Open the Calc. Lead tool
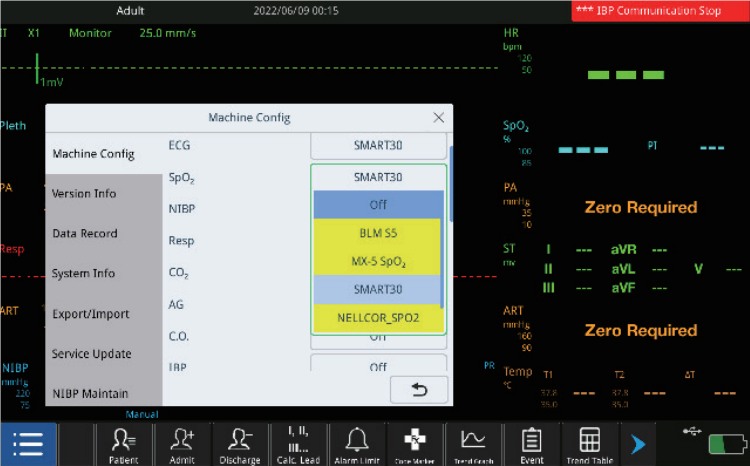The width and height of the screenshot is (750, 466). point(298,444)
